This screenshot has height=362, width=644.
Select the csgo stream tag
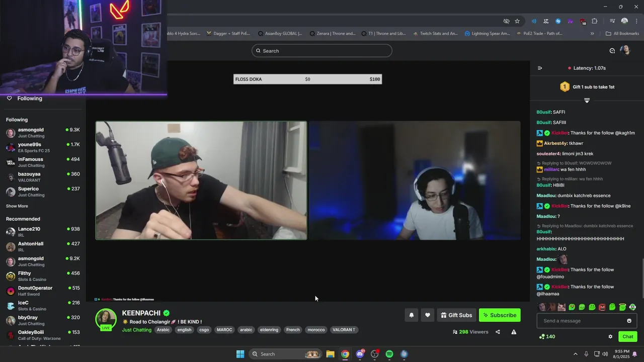pyautogui.click(x=204, y=330)
